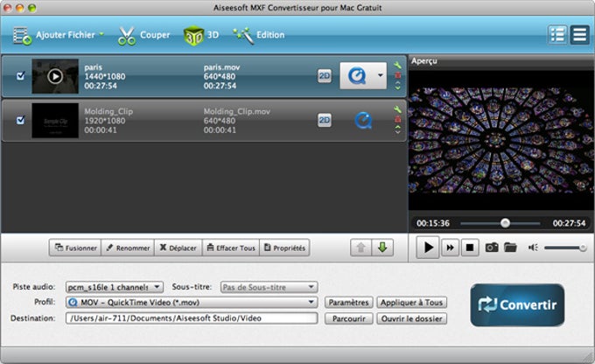Open the Couper scissors tool
This screenshot has width=595, height=364.
127,36
